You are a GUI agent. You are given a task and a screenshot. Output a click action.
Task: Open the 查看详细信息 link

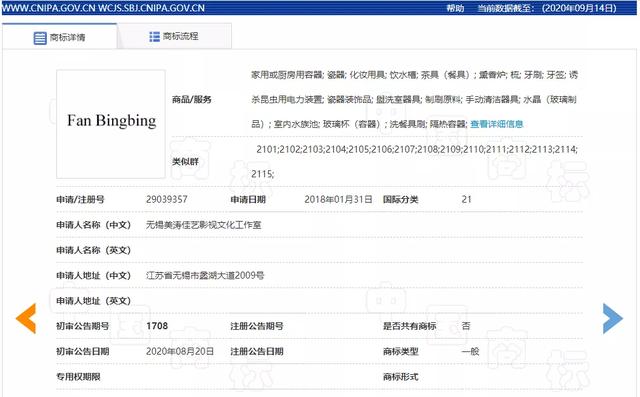[x=496, y=124]
